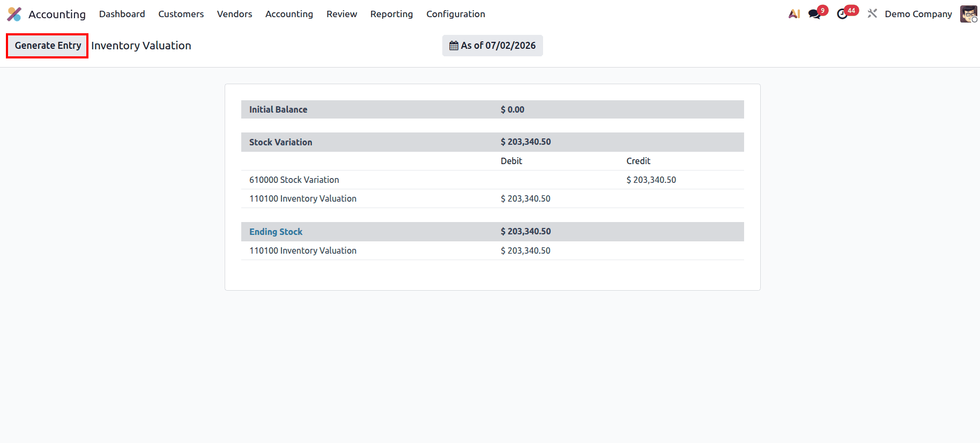Open the messages chat icon
The image size is (980, 443).
point(814,14)
